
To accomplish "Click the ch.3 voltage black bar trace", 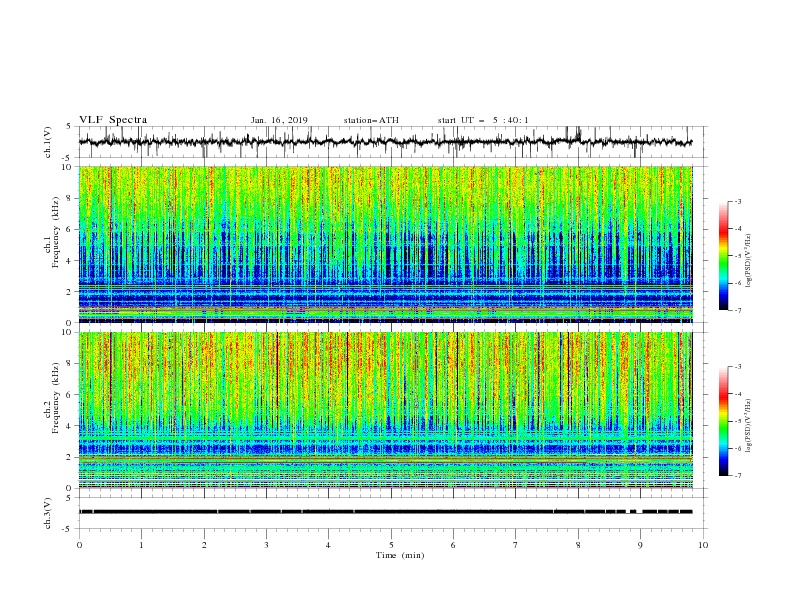I will tap(385, 512).
